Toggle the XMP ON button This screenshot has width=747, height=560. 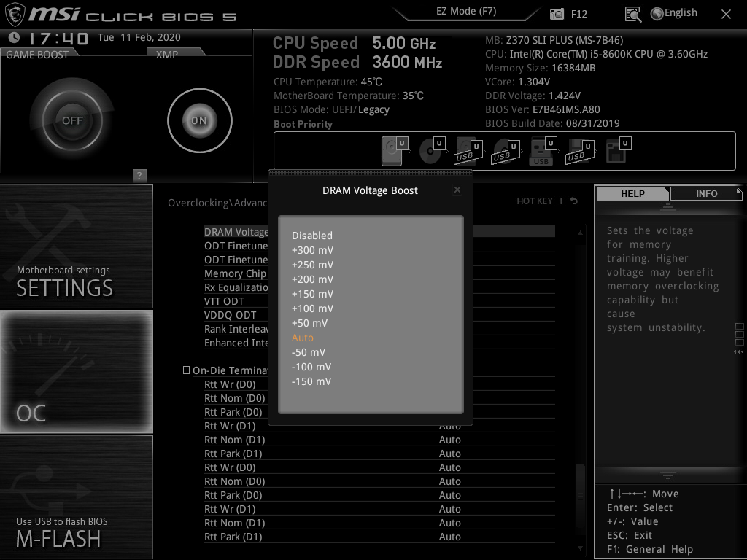[x=200, y=120]
